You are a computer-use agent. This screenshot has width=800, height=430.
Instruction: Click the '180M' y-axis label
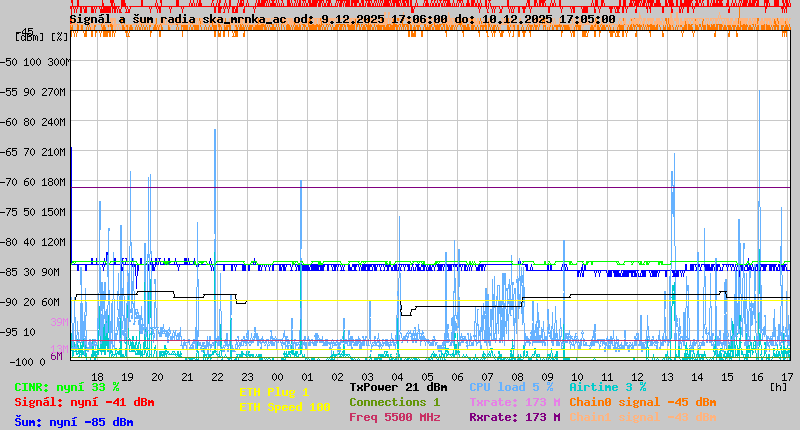(x=53, y=182)
